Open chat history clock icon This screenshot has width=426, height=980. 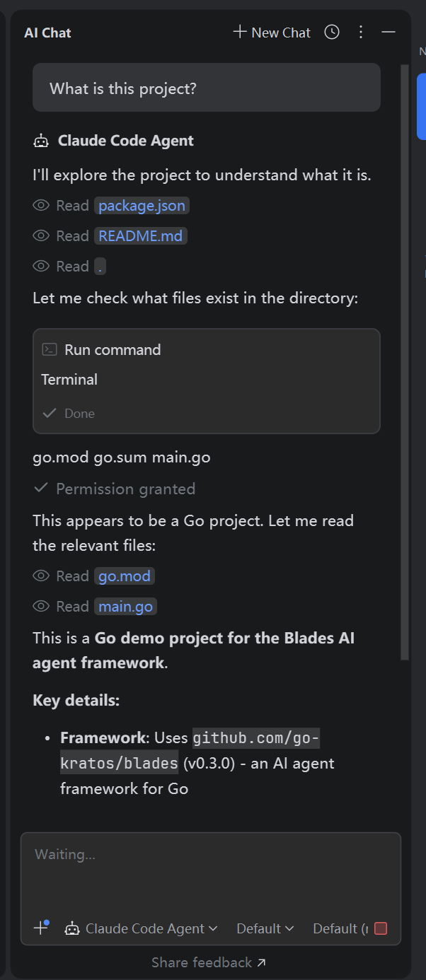(332, 32)
